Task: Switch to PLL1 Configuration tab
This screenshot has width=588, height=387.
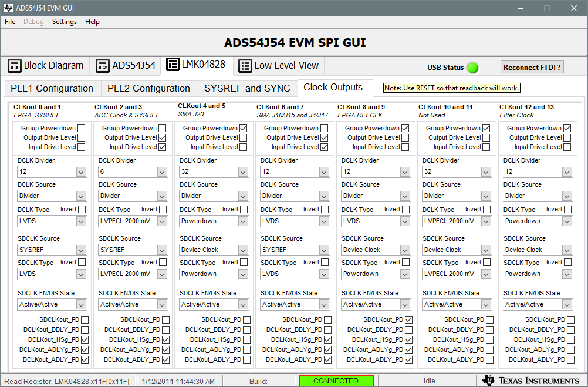Action: point(52,88)
